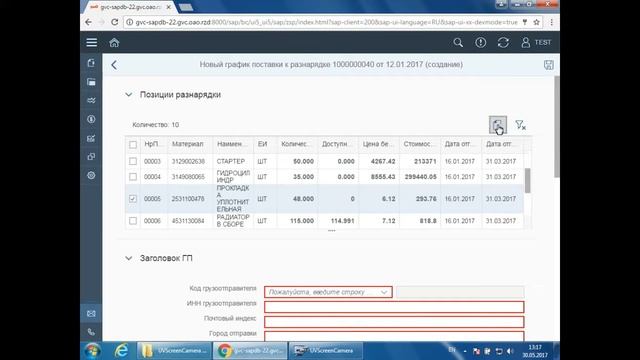
Task: Open the sidebar folder window icon
Action: coord(91,82)
